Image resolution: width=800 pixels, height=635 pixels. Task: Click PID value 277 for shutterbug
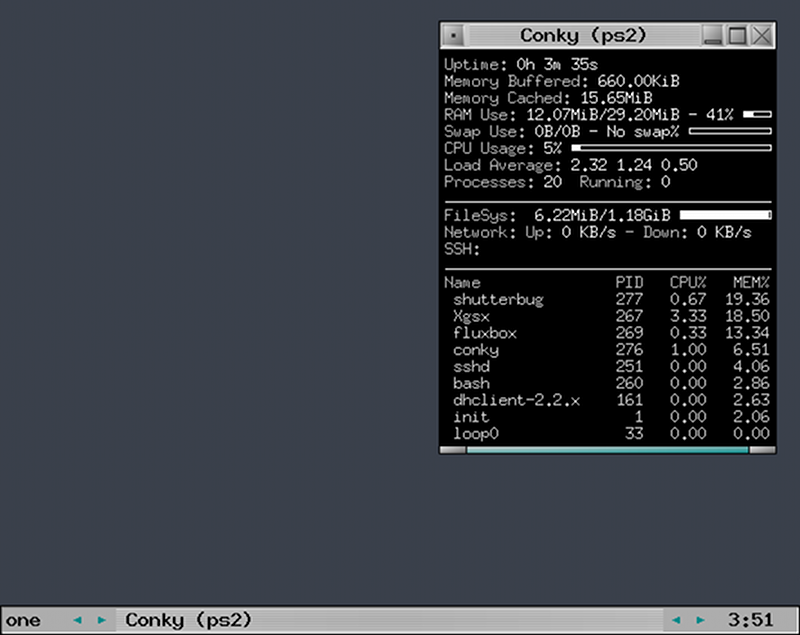coord(629,299)
